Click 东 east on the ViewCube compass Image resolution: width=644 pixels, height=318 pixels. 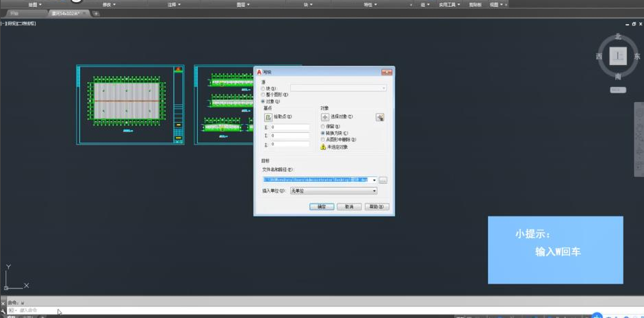(x=637, y=56)
